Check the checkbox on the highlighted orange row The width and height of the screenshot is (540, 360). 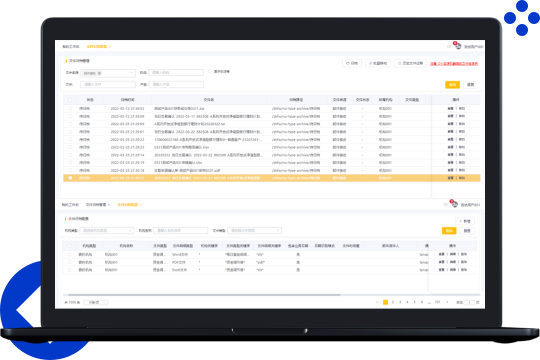(70, 178)
